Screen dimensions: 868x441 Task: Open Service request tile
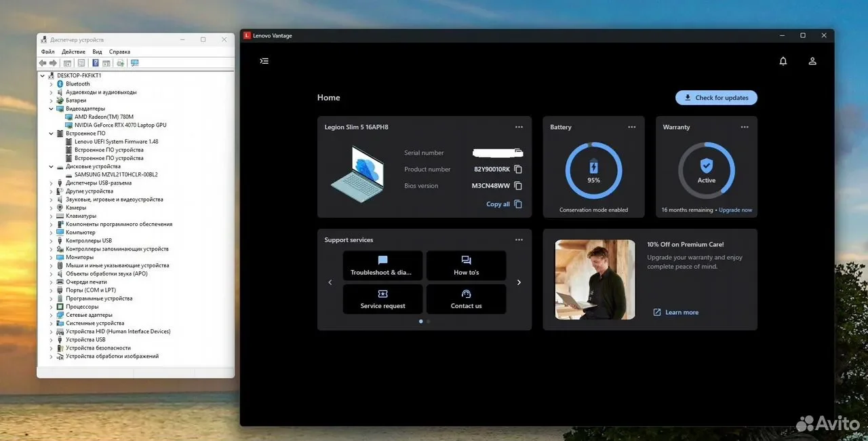382,299
